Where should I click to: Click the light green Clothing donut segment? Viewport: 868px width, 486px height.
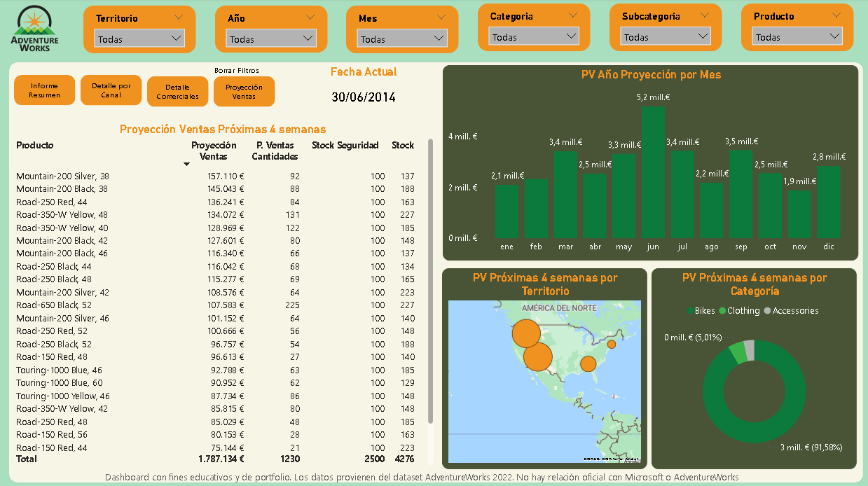point(737,352)
